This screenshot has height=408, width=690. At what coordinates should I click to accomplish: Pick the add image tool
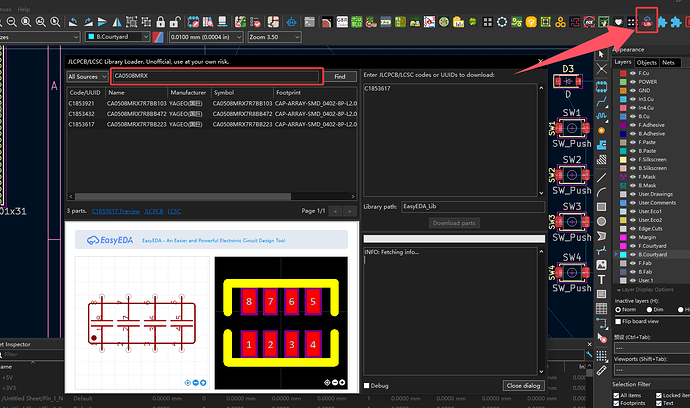point(602,265)
